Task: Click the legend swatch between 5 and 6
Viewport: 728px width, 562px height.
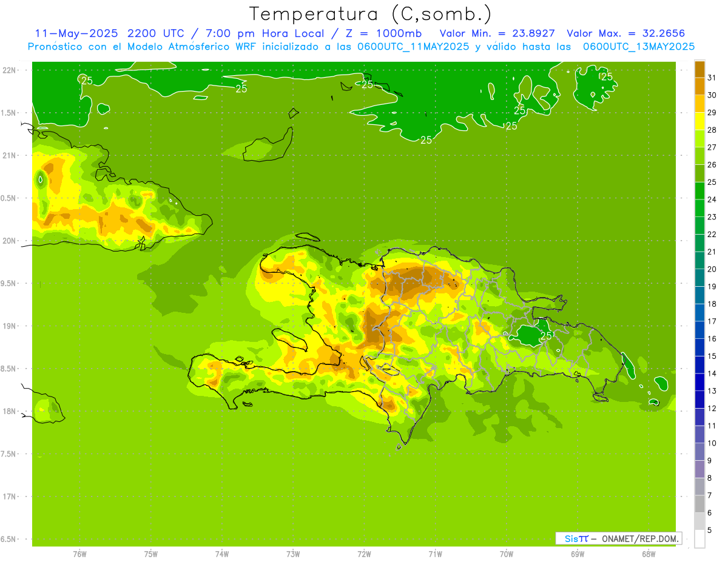Action: coord(699,521)
